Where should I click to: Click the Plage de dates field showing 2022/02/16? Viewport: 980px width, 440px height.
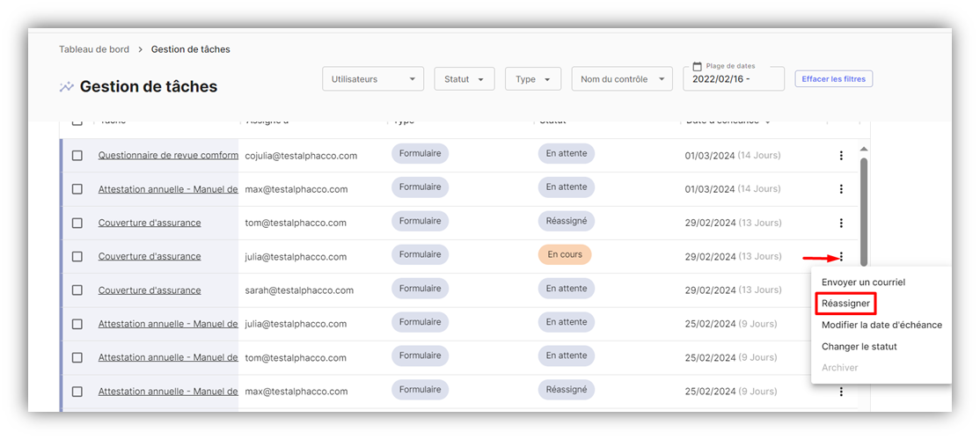(x=734, y=78)
